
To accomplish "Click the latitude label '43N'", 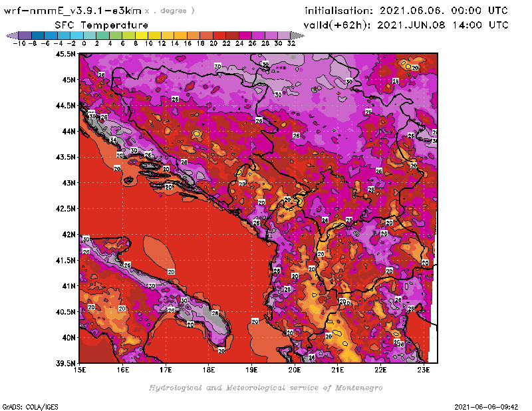I will [68, 183].
